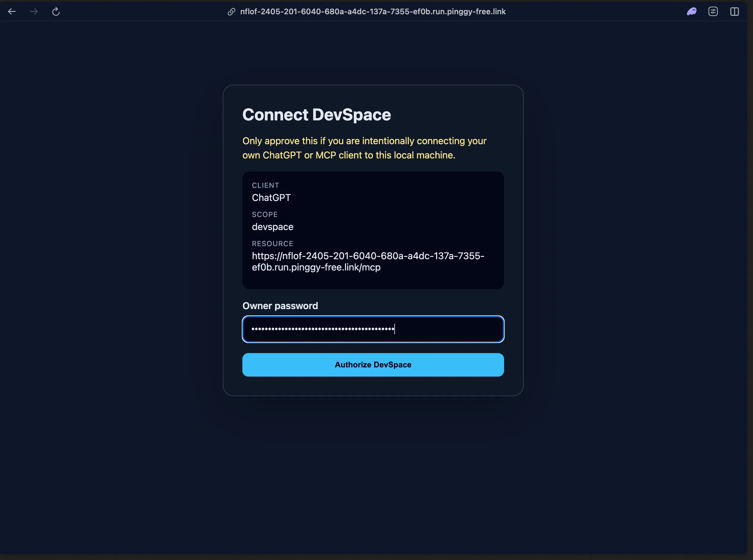Click the Owner password label

(x=280, y=306)
